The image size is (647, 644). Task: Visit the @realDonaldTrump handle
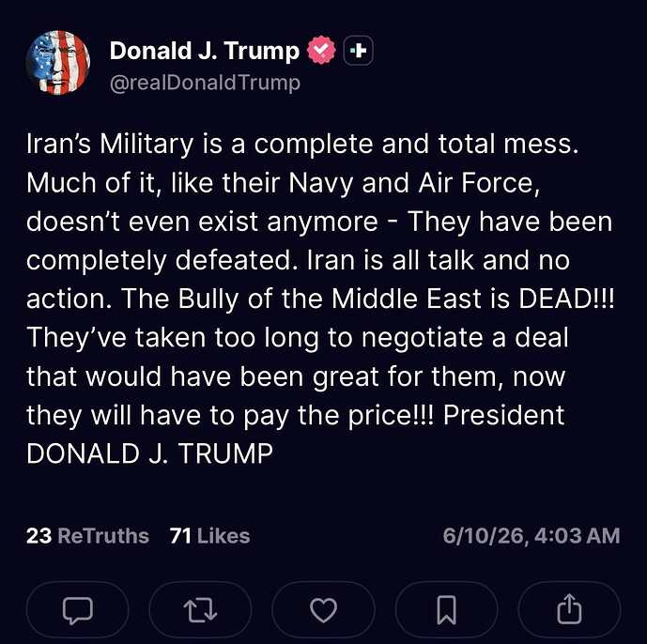(205, 83)
